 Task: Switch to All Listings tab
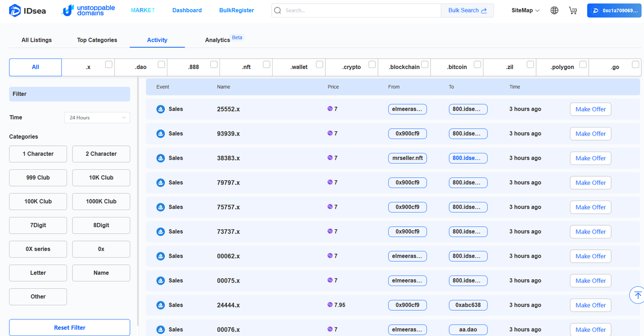(x=36, y=40)
